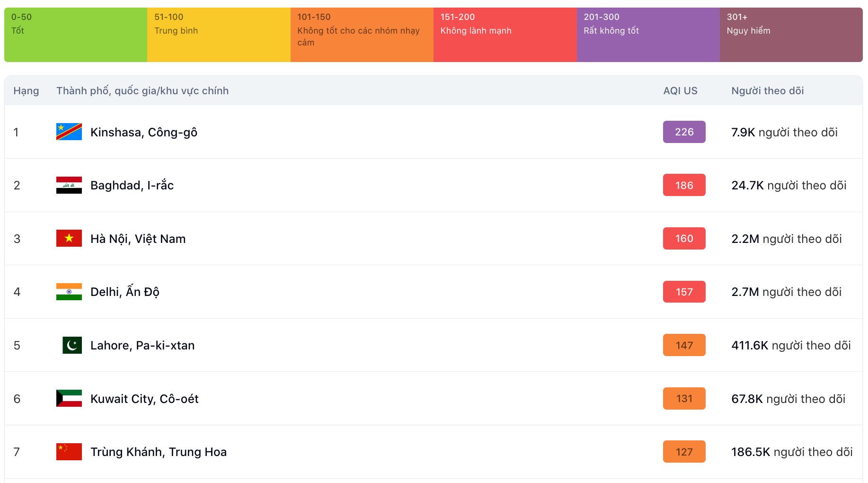Click the Vietnam flag icon beside Hà Nội
868x483 pixels.
point(69,238)
